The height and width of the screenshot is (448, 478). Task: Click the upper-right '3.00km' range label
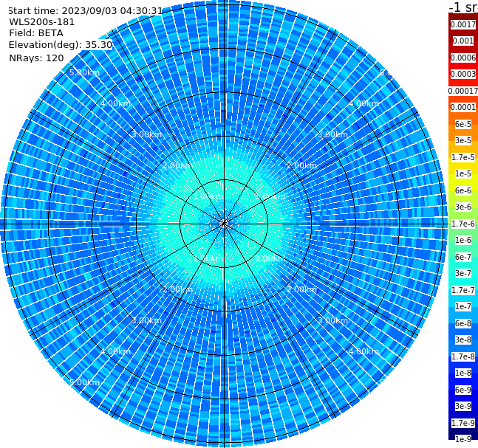pyautogui.click(x=332, y=134)
